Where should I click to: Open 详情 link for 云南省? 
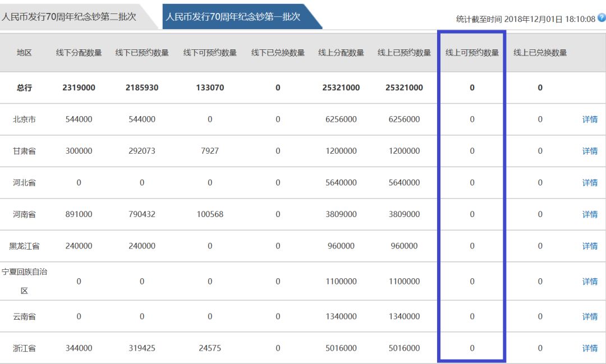(x=590, y=317)
